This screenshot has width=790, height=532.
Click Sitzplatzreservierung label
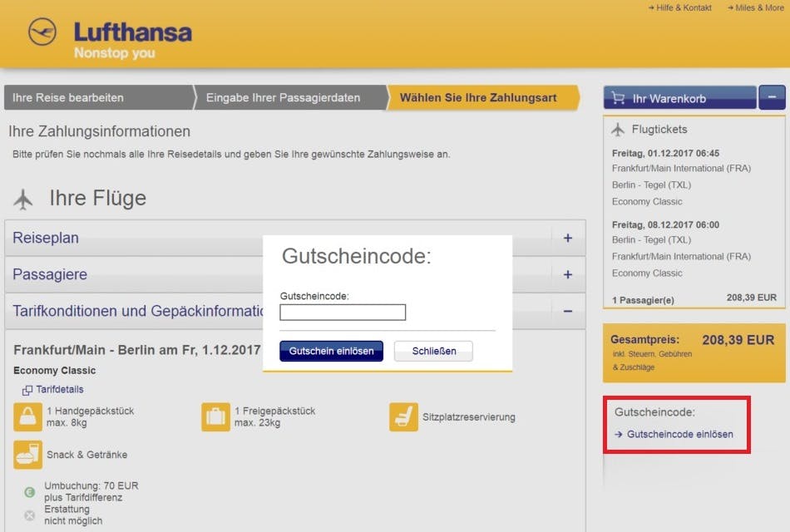click(x=468, y=417)
